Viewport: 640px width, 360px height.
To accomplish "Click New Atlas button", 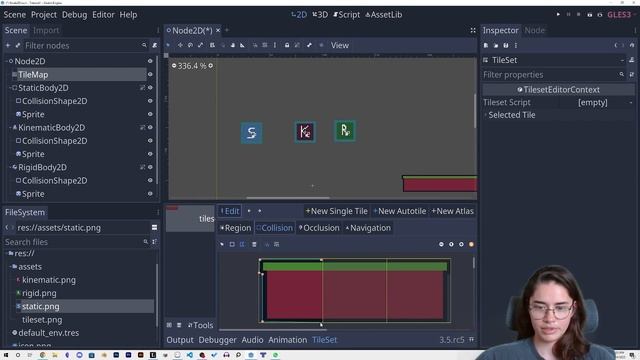I will pyautogui.click(x=453, y=211).
